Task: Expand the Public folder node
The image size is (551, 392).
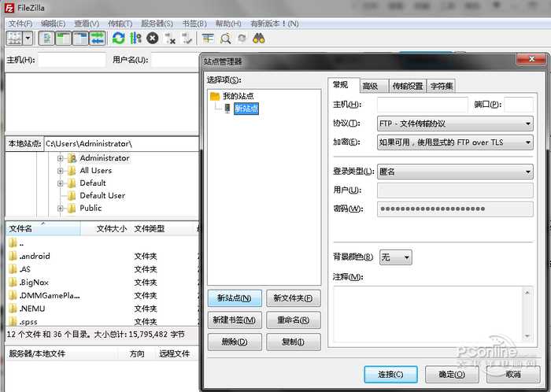Action: coord(60,209)
